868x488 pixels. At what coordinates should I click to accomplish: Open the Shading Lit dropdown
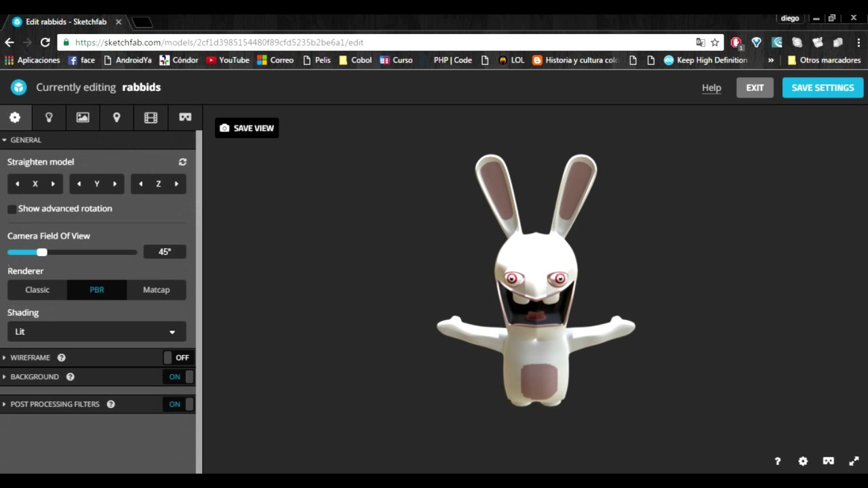[x=96, y=331]
